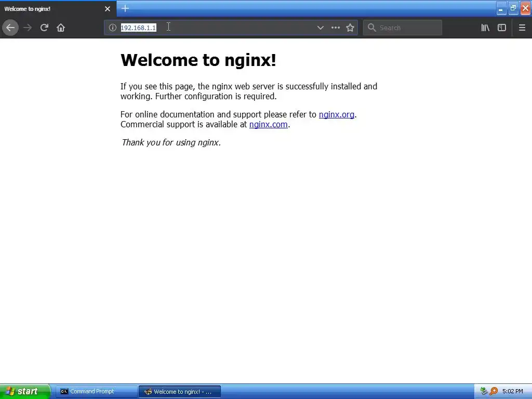532x399 pixels.
Task: Open the Library bookmarks and history icon
Action: pos(485,28)
